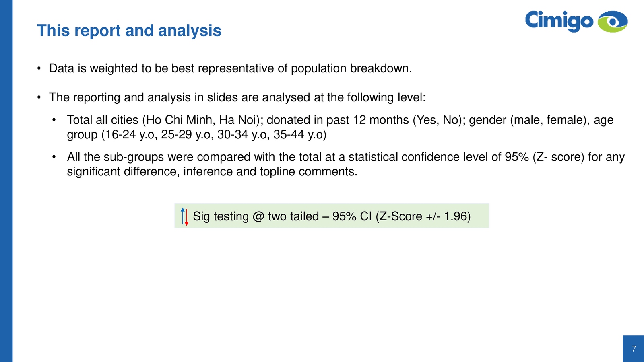Click the sub-bullet dot before 'All the sub-groups'
The width and height of the screenshot is (644, 362).
click(54, 157)
